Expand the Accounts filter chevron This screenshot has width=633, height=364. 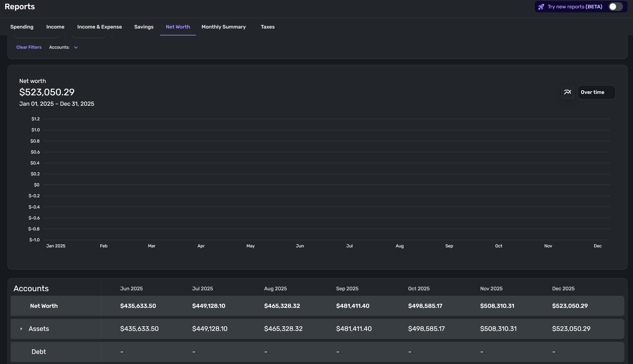(76, 48)
